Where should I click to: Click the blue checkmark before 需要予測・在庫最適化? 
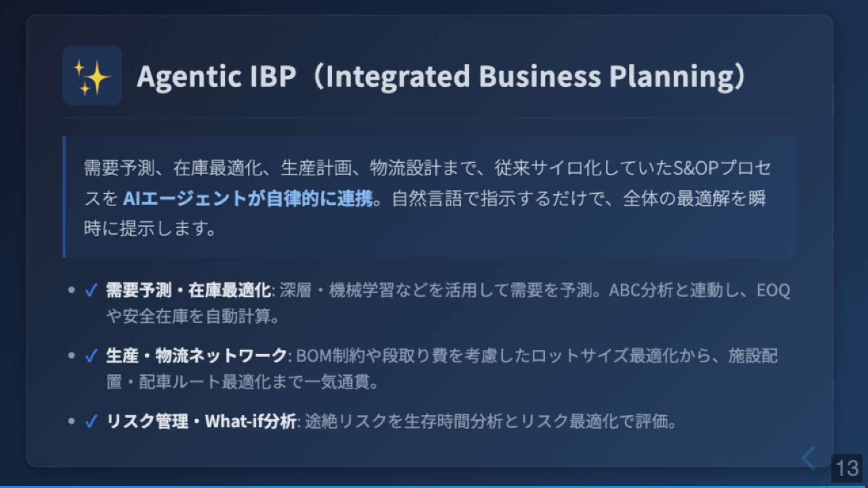91,290
